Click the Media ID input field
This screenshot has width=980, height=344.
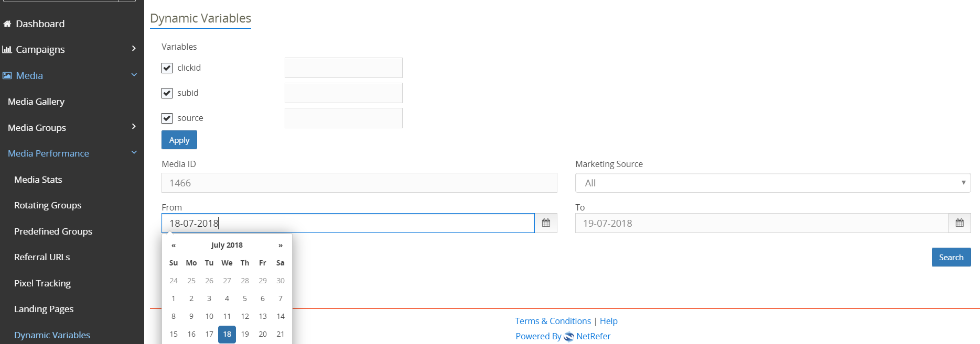[359, 183]
